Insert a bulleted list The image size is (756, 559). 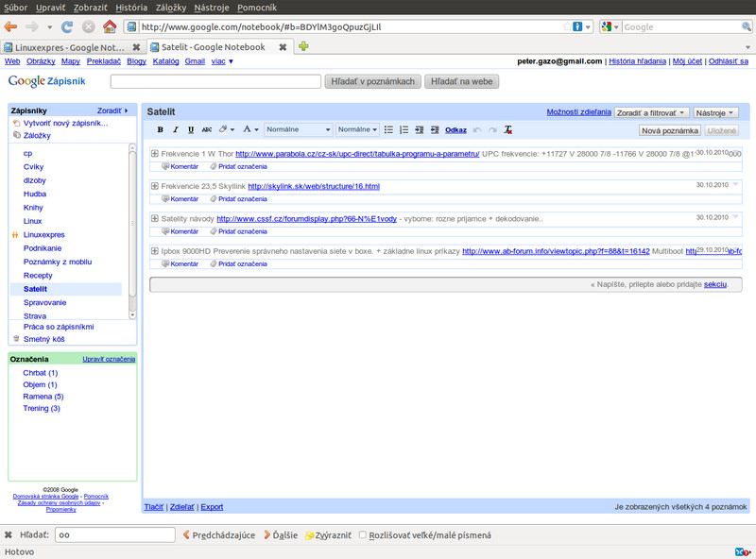click(x=388, y=129)
